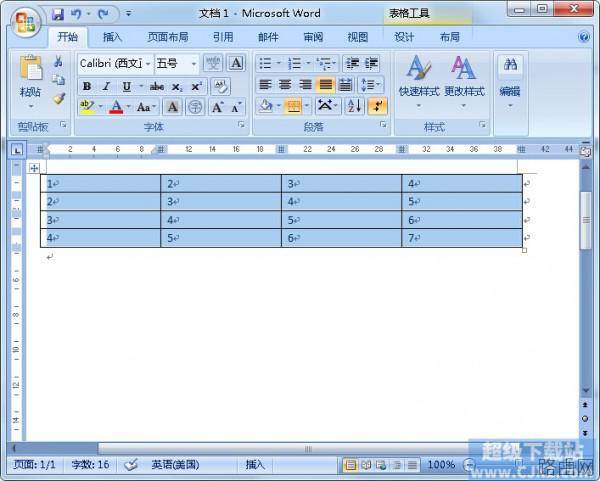Click the Office button logo
This screenshot has height=481, width=600.
(x=25, y=21)
